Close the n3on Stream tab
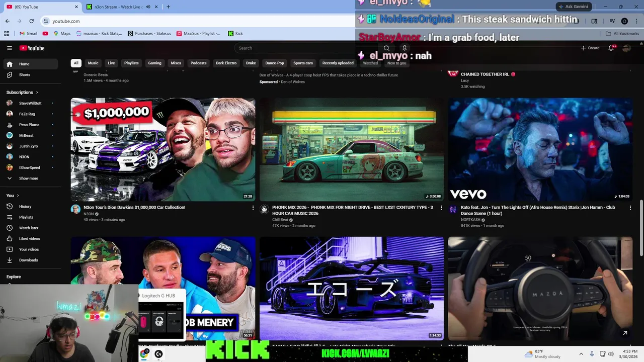This screenshot has width=644, height=362. (156, 7)
